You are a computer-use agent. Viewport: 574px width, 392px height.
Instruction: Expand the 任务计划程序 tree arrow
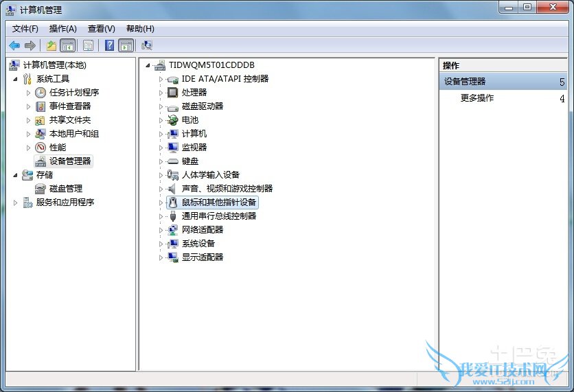[x=28, y=93]
